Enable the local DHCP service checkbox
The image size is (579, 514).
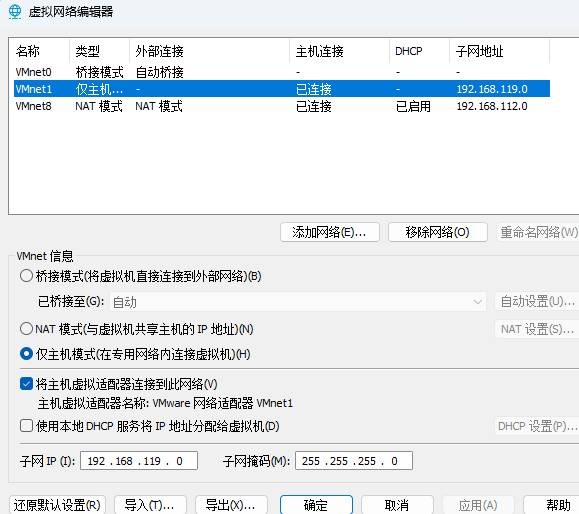[x=27, y=426]
